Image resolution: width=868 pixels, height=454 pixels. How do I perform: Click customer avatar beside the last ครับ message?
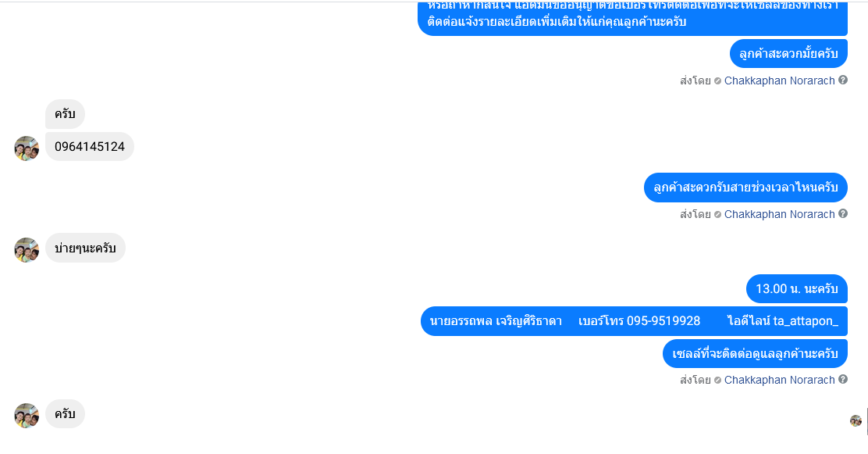click(27, 415)
